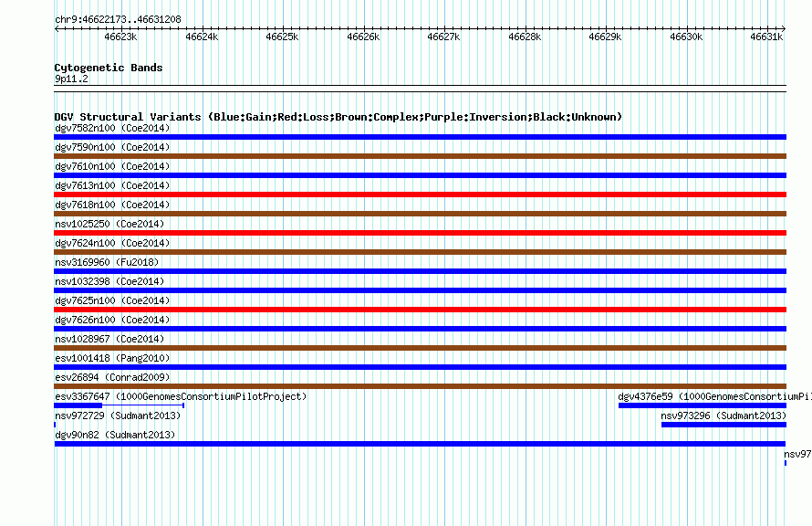This screenshot has height=526, width=812.
Task: Select the blue bar of nsv3169960
Action: (x=420, y=271)
